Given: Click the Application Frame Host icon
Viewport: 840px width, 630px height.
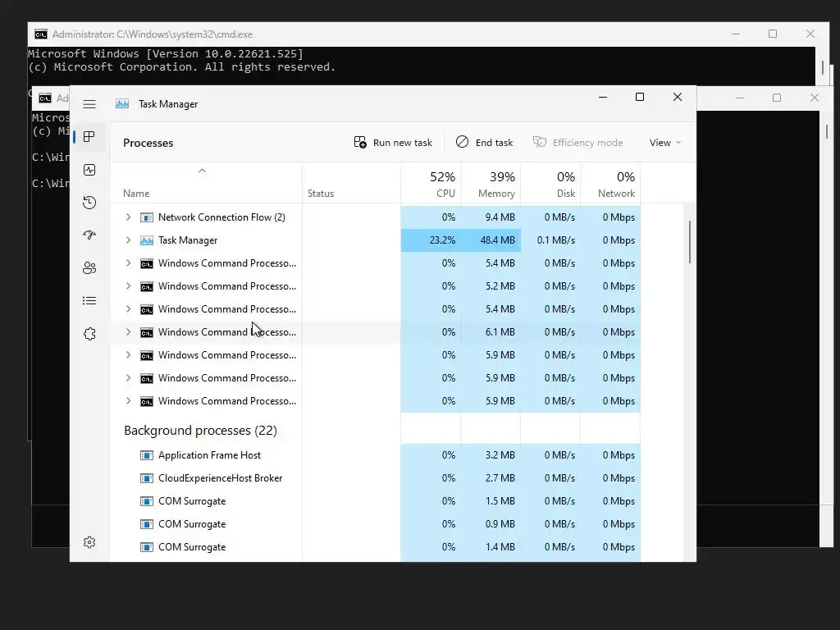Looking at the screenshot, I should (x=146, y=455).
